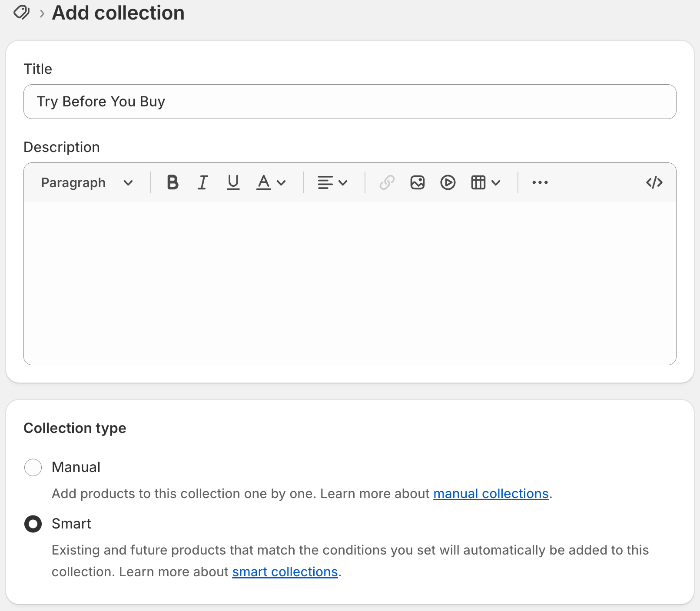700x611 pixels.
Task: Open the insert table dropdown
Action: 485,182
